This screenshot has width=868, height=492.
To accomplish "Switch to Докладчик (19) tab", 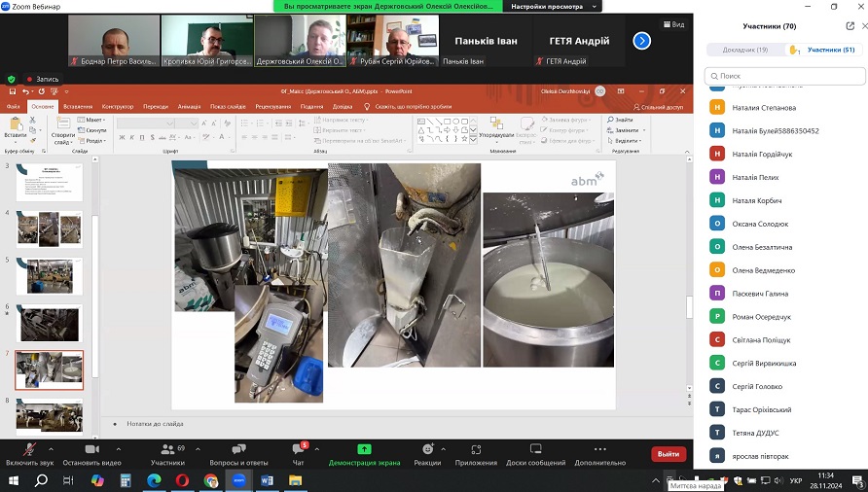I will click(745, 50).
